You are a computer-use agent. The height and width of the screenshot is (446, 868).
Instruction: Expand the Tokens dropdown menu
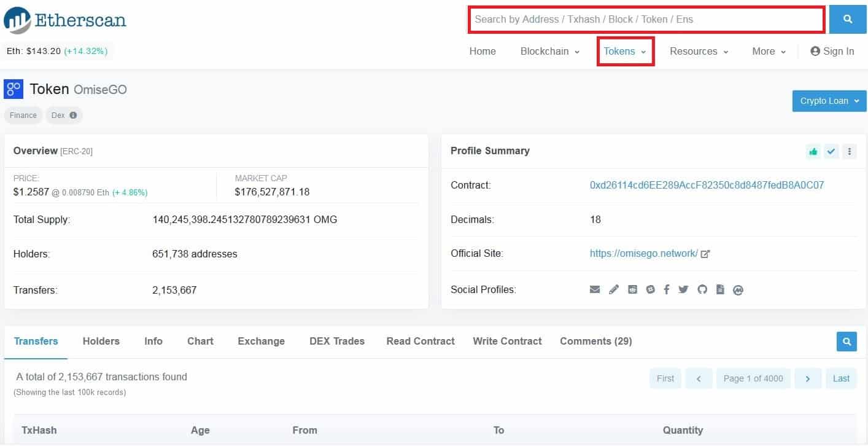[x=625, y=52]
